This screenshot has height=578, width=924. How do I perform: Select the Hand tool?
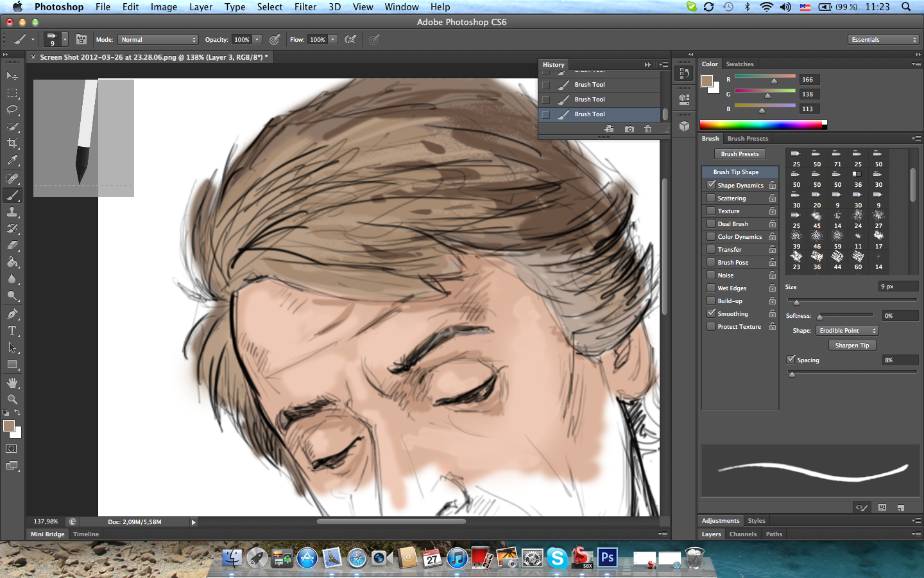tap(12, 383)
